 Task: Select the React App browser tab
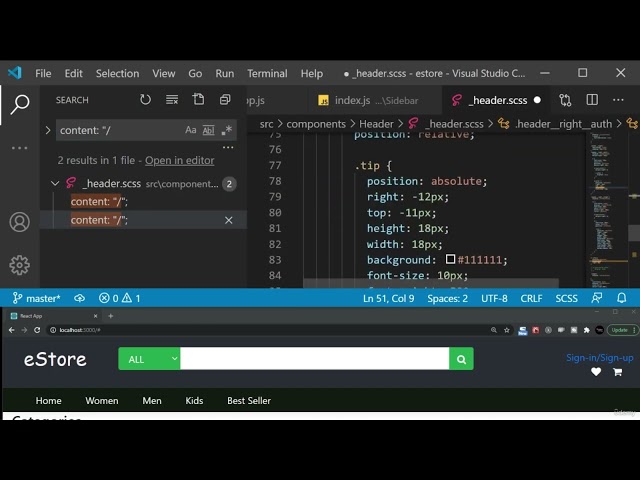[53, 316]
